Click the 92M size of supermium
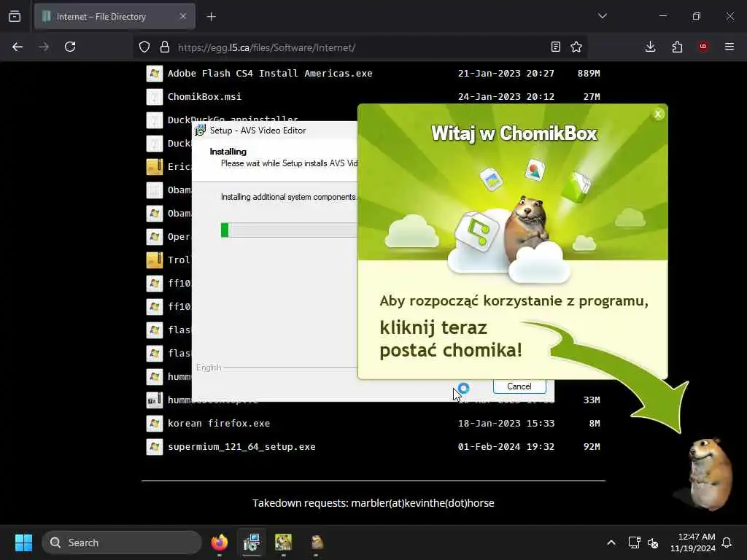Viewport: 747px width, 560px height. click(592, 447)
